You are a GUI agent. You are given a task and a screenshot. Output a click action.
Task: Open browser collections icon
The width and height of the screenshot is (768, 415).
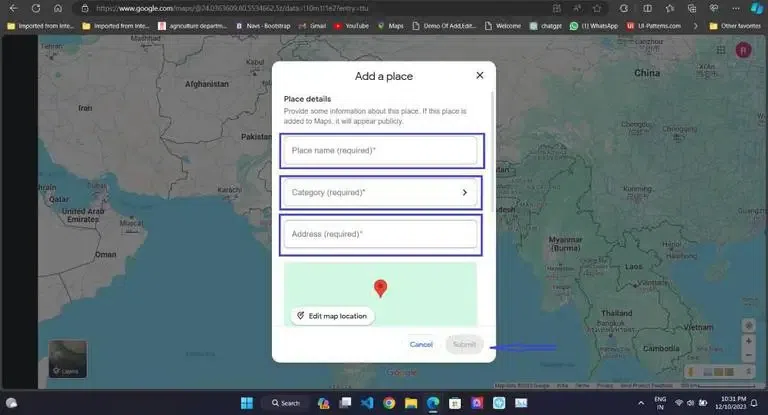point(692,8)
